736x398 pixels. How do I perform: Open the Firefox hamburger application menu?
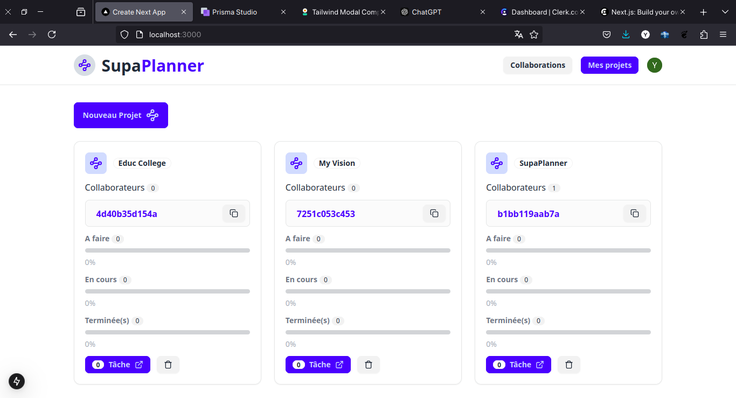(x=723, y=34)
